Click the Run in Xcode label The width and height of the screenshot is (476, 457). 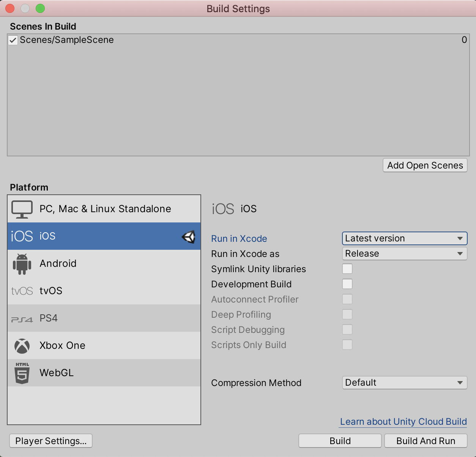tap(239, 239)
